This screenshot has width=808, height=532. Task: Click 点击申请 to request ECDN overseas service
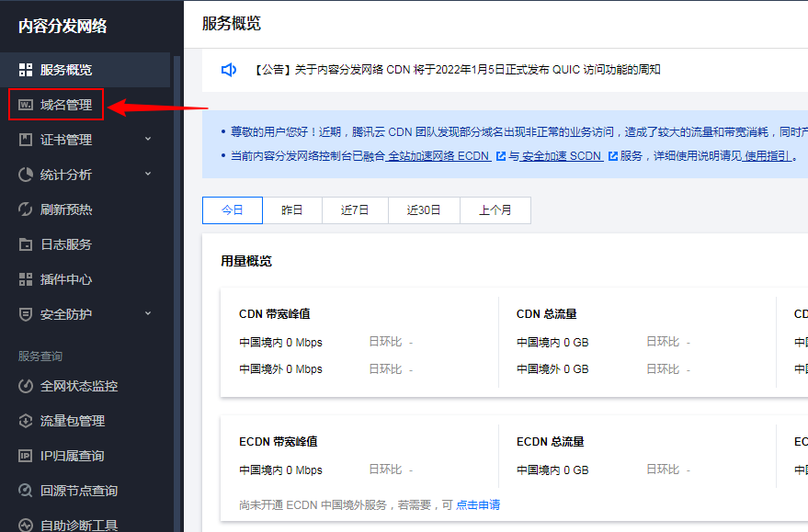coord(478,504)
